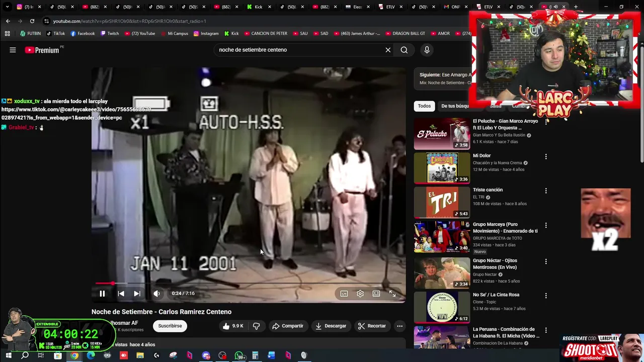
Task: Like the video with 9.9K
Action: 233,326
